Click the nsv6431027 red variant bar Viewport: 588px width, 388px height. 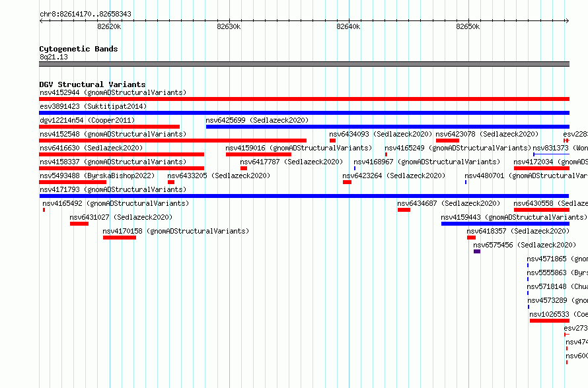(x=79, y=224)
